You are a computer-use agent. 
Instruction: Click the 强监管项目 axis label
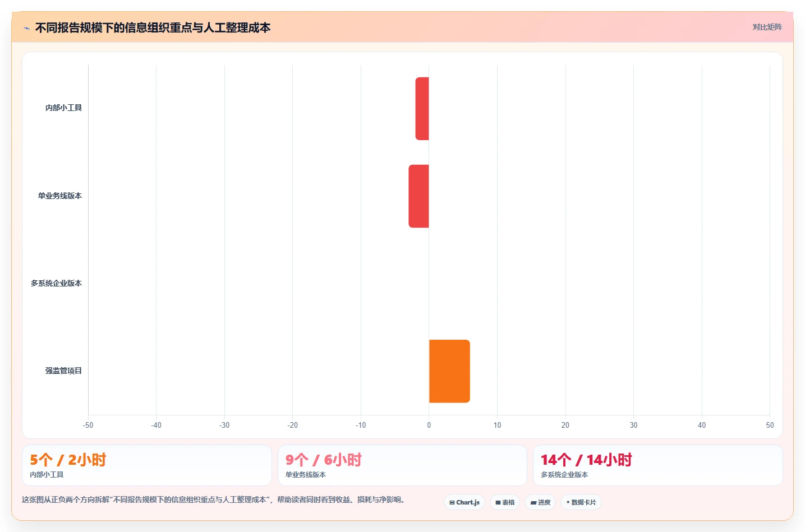coord(63,371)
